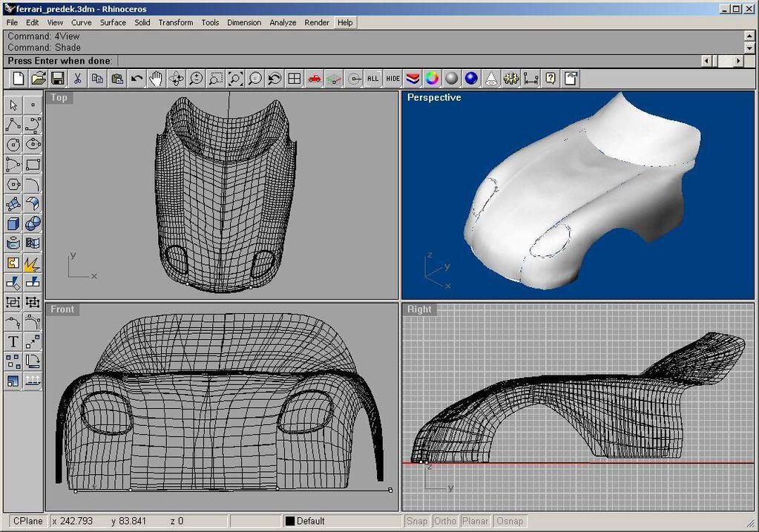Select the single Point tool
The width and height of the screenshot is (759, 532).
33,105
